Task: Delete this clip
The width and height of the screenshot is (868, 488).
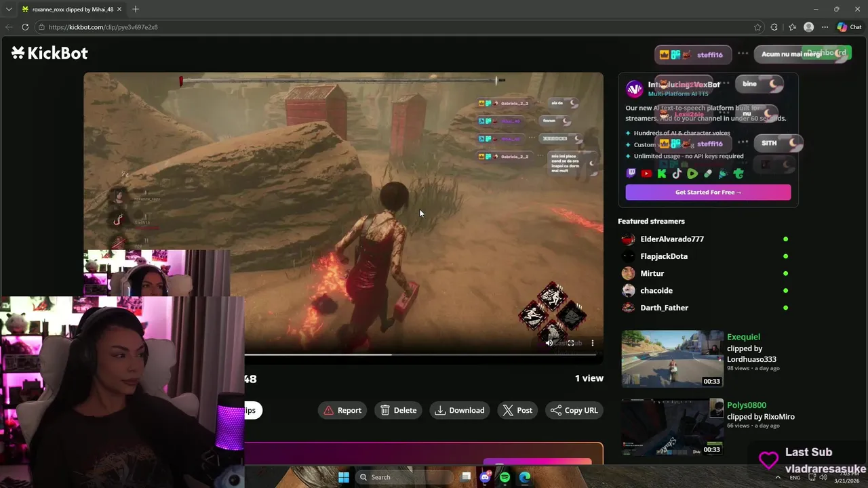Action: (398, 410)
